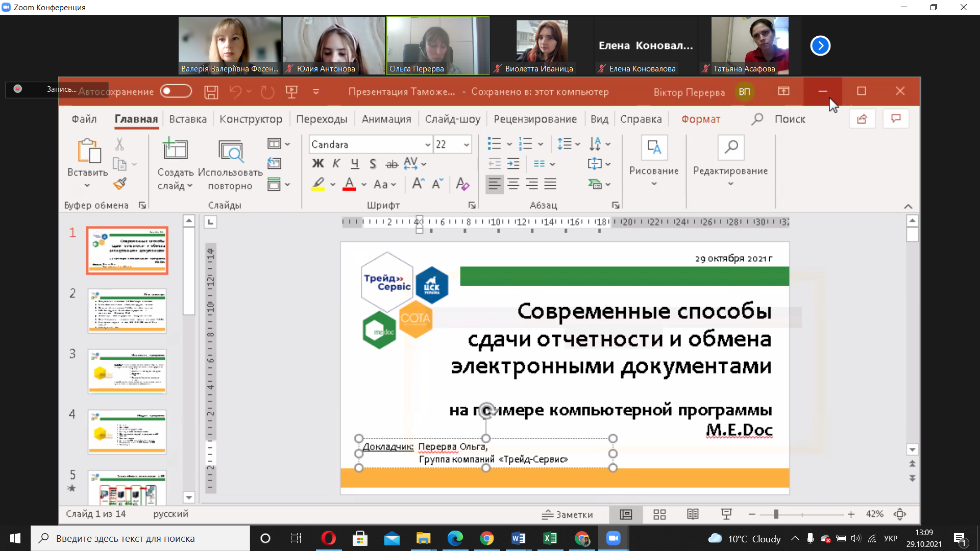Toggle bold formatting with the Ж button
This screenshot has width=980, height=551.
click(318, 163)
